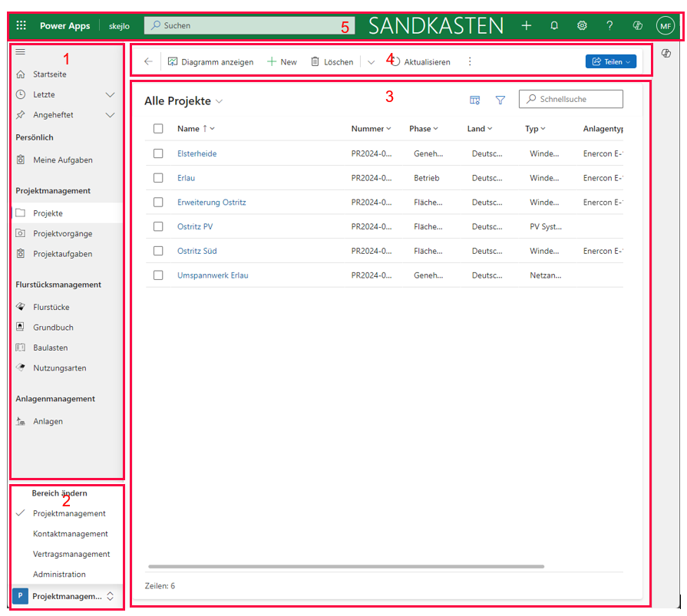The width and height of the screenshot is (687, 616).
Task: Expand the Letzte section chevron
Action: 110,94
